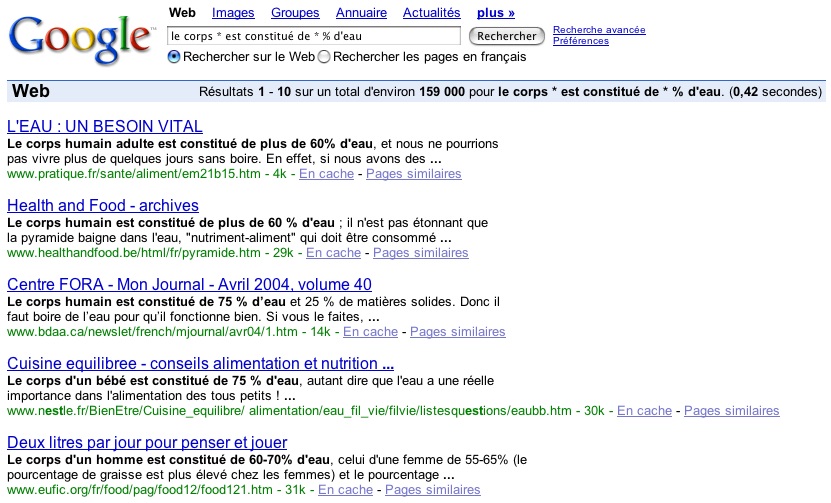Open the 'plus »' more options link
Image resolution: width=831 pixels, height=503 pixels.
click(496, 13)
